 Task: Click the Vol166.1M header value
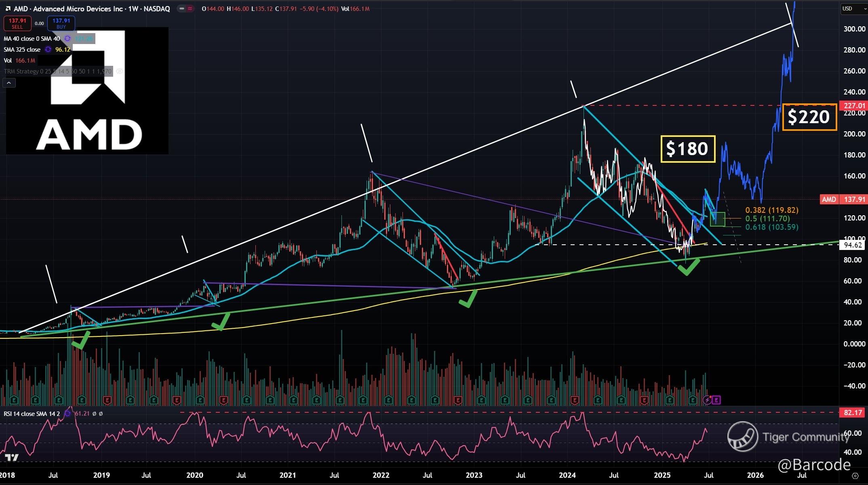point(355,8)
